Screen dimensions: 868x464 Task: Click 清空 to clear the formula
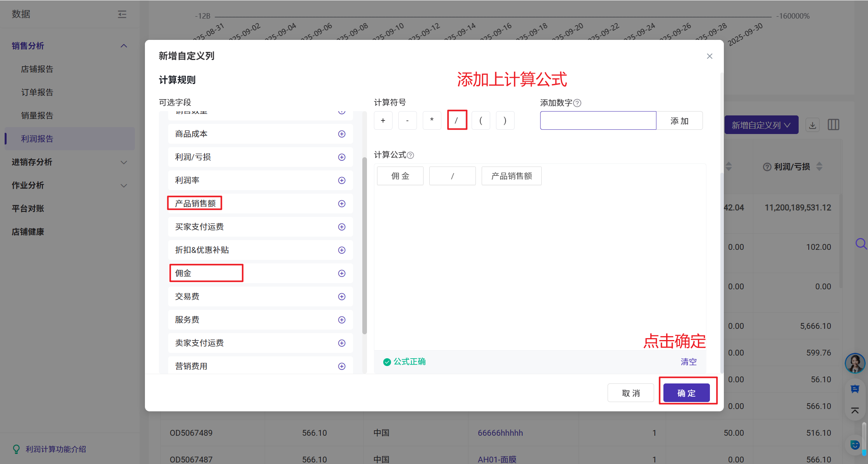point(688,362)
